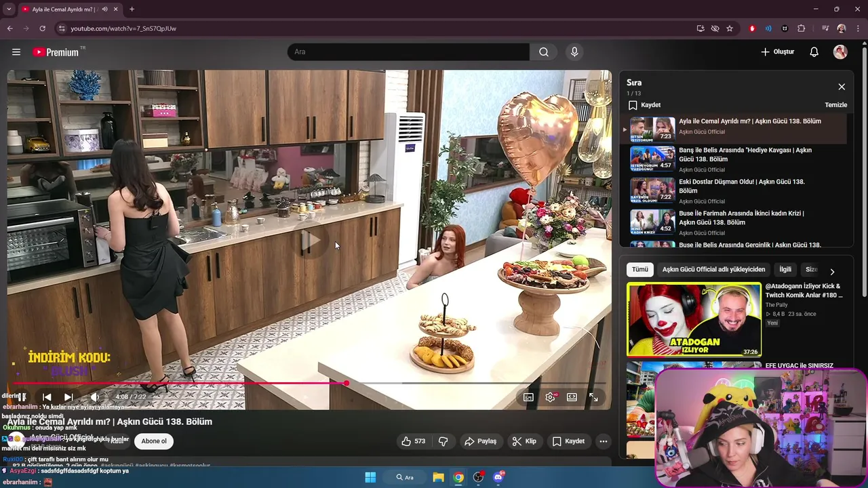Viewport: 868px width, 488px height.
Task: Open media controls music icon
Action: [x=825, y=28]
